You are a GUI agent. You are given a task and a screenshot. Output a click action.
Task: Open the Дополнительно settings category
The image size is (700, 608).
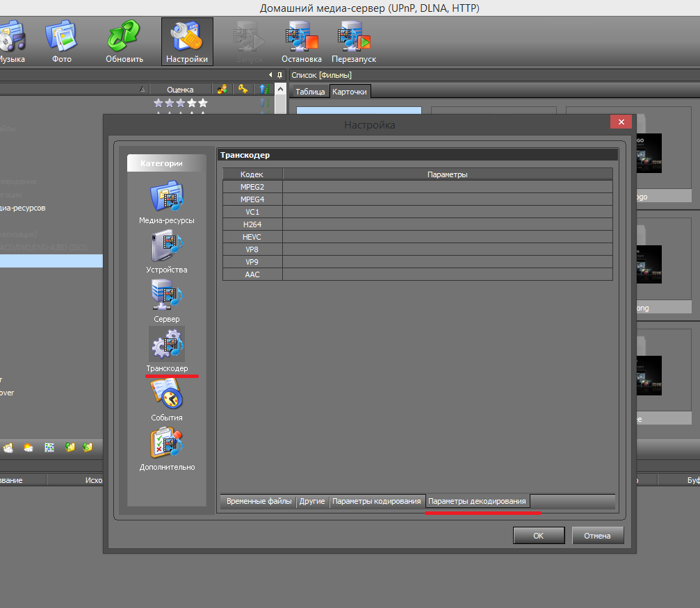(166, 445)
